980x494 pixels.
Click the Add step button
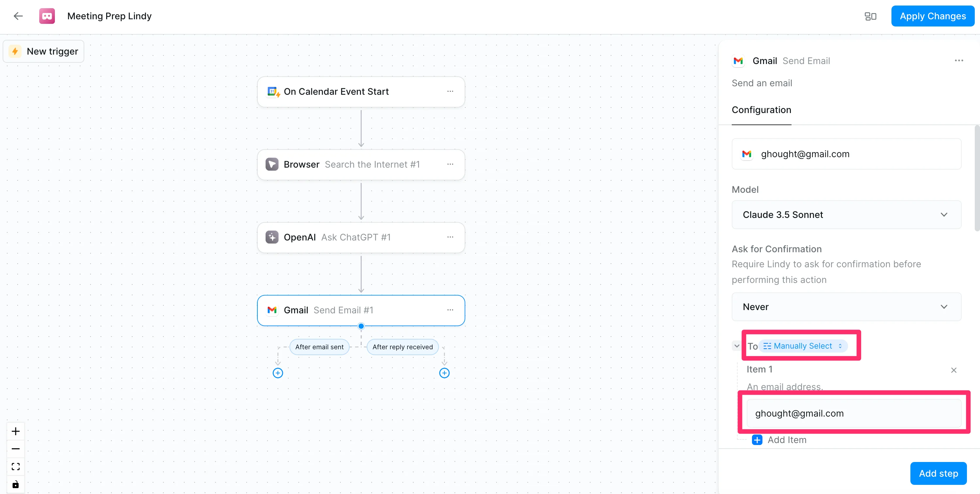coord(938,473)
